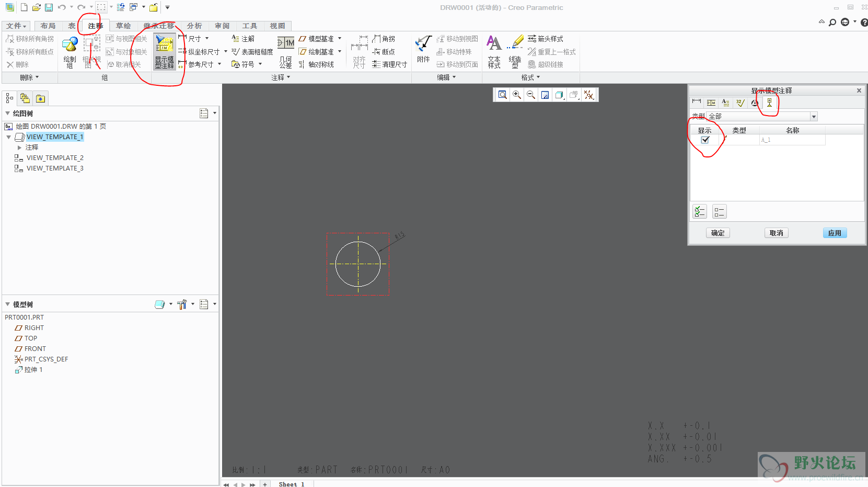The image size is (868, 487).
Task: Uncheck the 显示 checkbox for A_1
Action: coord(705,140)
